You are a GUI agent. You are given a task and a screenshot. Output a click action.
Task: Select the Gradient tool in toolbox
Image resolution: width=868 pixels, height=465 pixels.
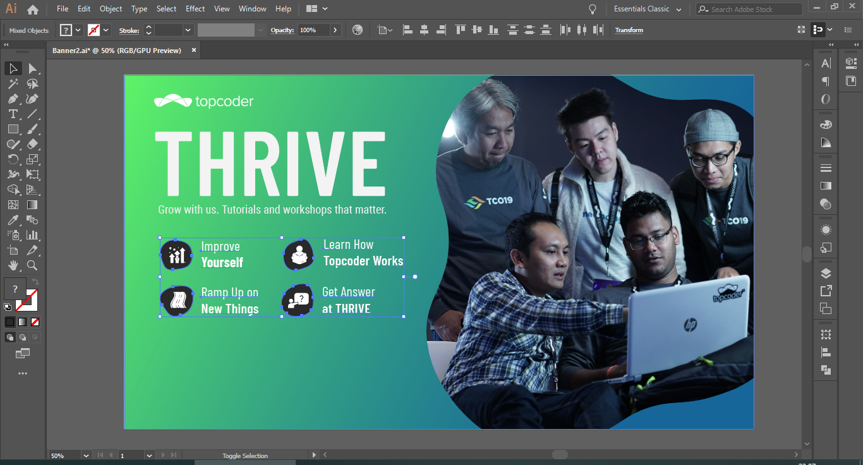point(33,205)
